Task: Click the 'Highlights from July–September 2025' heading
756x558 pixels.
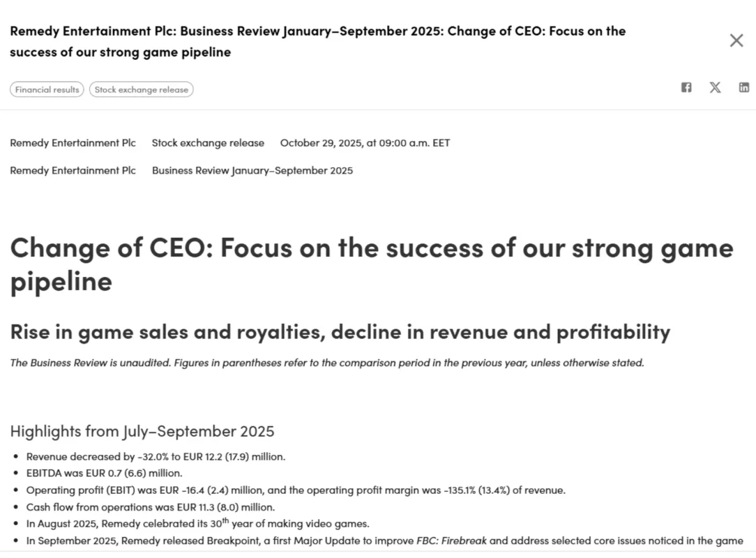Action: click(142, 431)
